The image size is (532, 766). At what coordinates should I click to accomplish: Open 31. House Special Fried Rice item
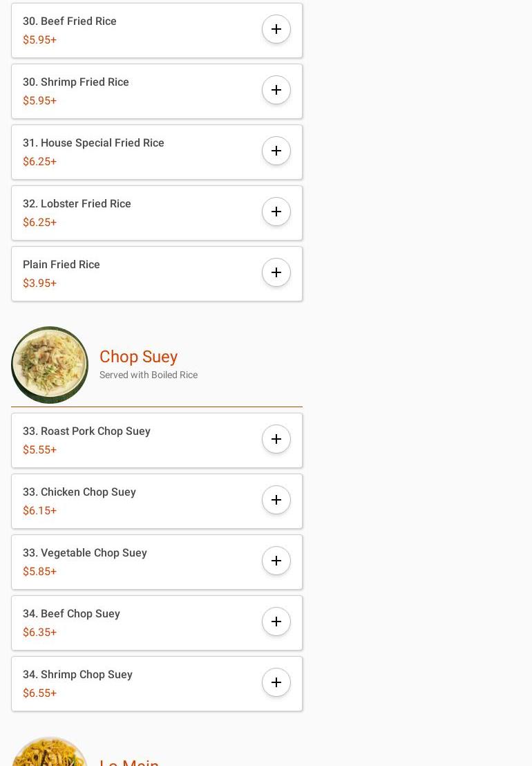pos(93,143)
